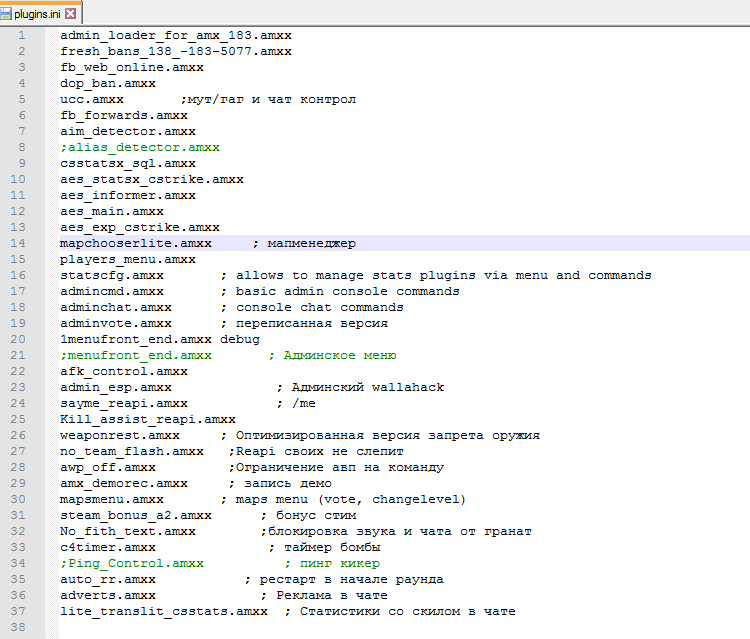
Task: Place cursor on fb_web_online.amxx
Action: [132, 67]
